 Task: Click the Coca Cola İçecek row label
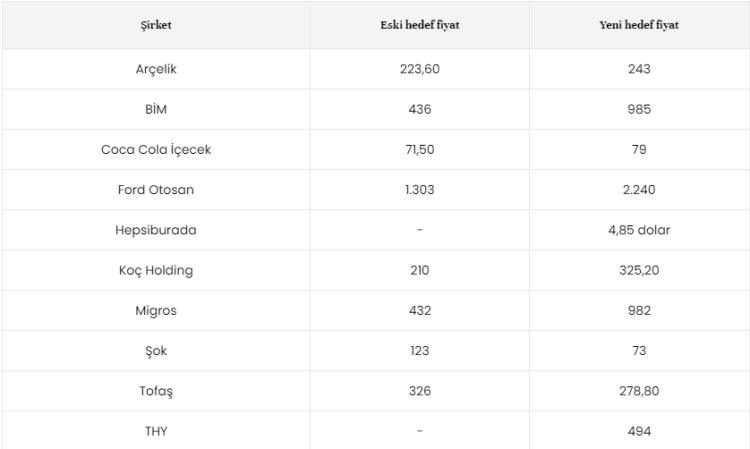click(154, 149)
